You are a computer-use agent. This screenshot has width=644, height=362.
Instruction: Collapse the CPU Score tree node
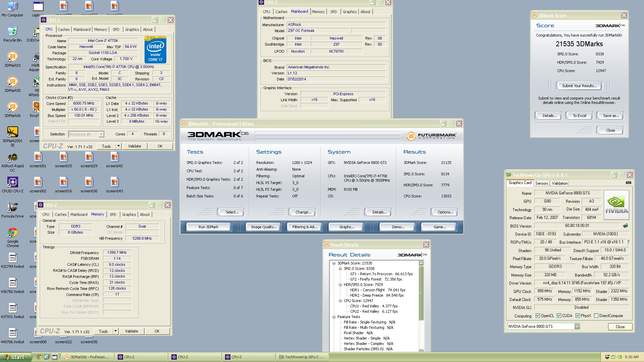[340, 301]
